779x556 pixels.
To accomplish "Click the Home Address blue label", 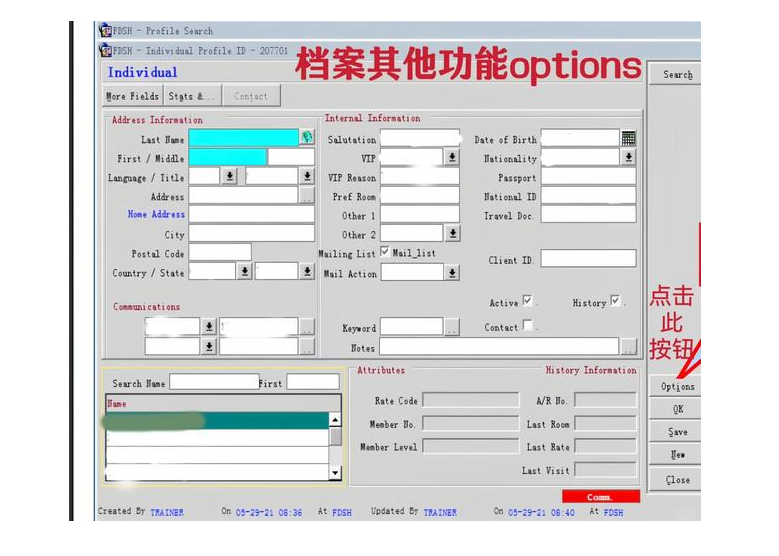I will [x=156, y=214].
